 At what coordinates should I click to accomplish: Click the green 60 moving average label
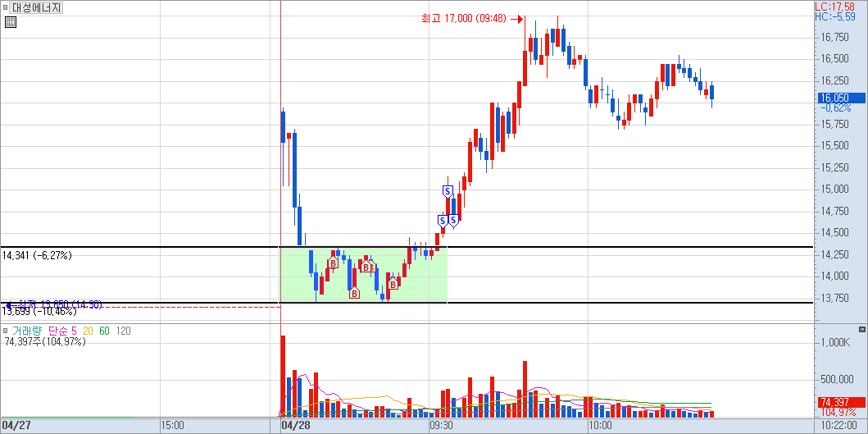tap(105, 331)
